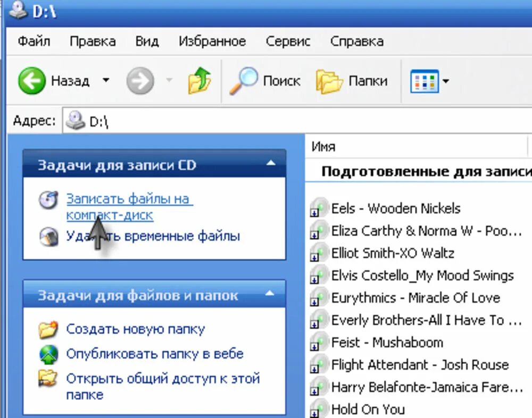This screenshot has height=418, width=532.
Task: Click the Папки toolbar label
Action: point(368,81)
